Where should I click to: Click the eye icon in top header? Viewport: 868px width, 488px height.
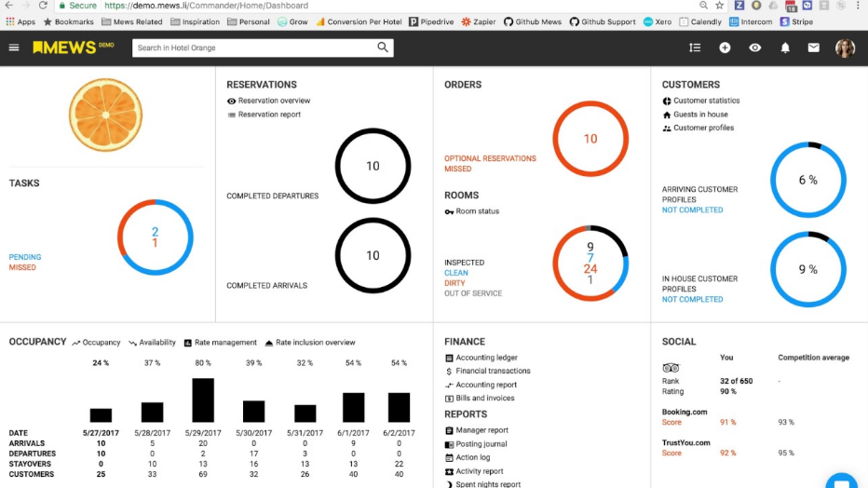(754, 47)
